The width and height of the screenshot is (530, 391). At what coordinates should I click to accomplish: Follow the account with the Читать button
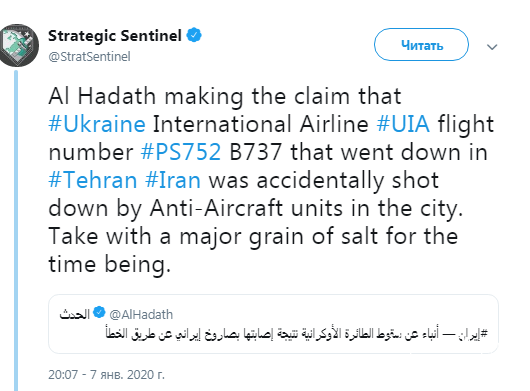click(x=421, y=45)
